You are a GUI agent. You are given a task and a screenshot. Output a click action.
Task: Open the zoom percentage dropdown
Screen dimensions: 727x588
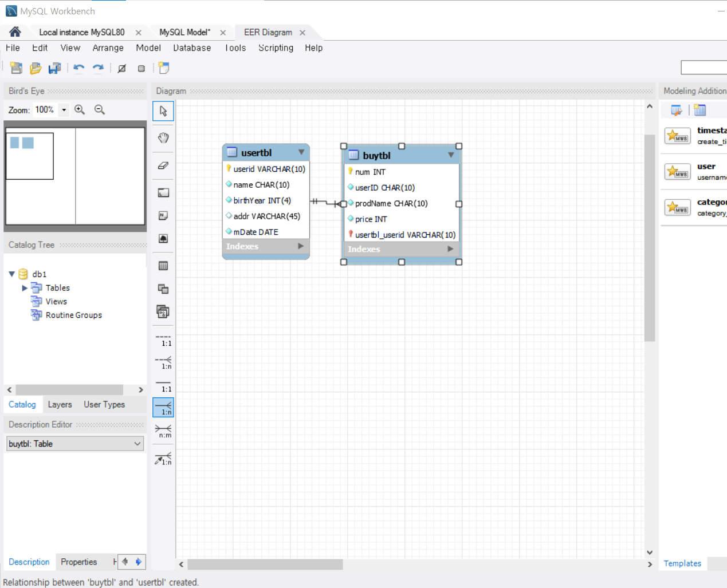click(64, 109)
